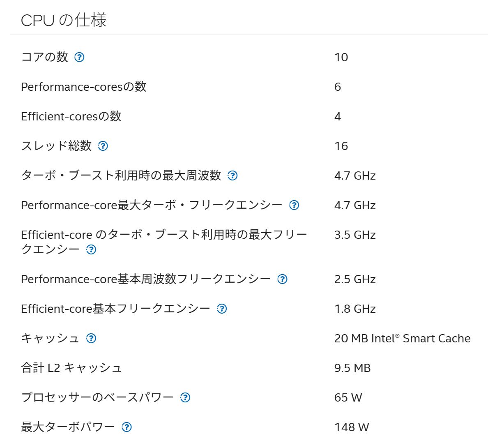Click the 148 W max turbo power value
Screen dimensions: 488x448
(x=352, y=427)
